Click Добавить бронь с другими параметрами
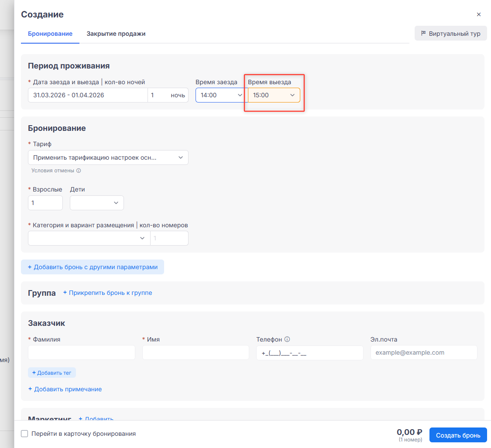The height and width of the screenshot is (448, 491). (x=92, y=267)
